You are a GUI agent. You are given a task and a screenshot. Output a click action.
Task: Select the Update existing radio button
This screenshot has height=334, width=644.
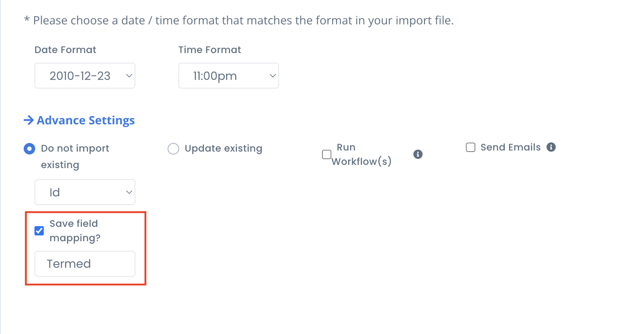(173, 149)
